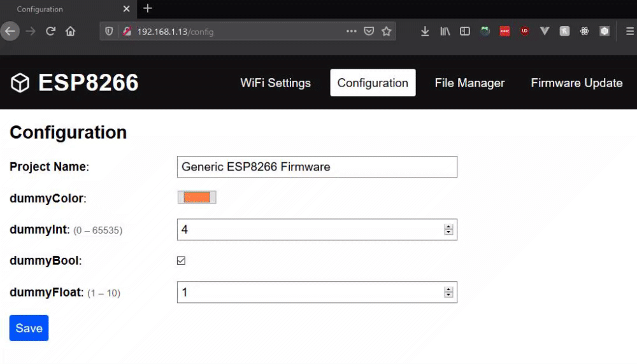637x364 pixels.
Task: Click the browser forward arrow
Action: pos(31,31)
